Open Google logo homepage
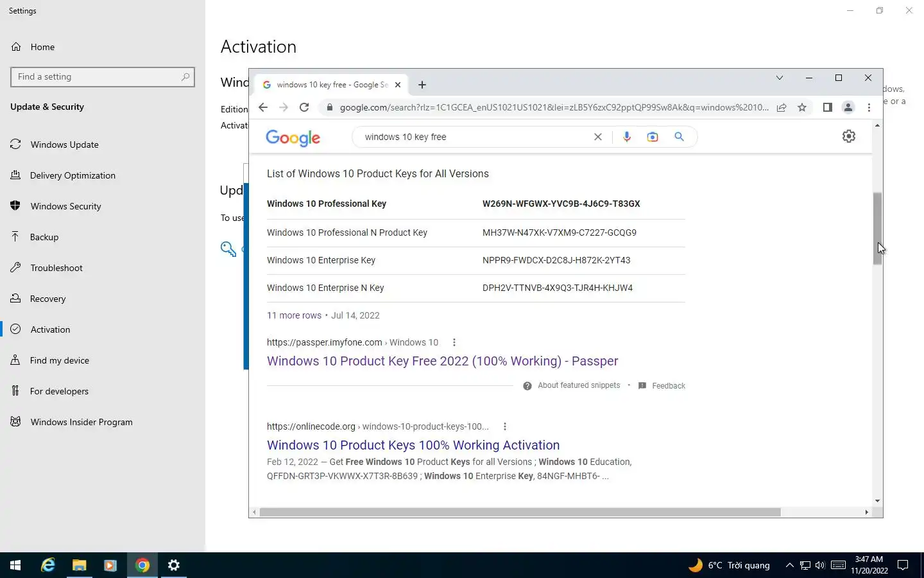The image size is (924, 578). coord(293,137)
